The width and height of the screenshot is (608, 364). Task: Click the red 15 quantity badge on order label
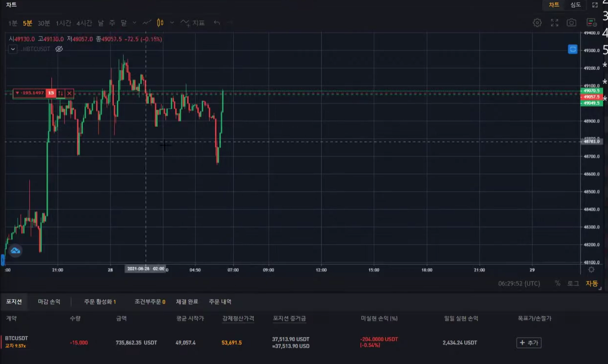[x=51, y=93]
